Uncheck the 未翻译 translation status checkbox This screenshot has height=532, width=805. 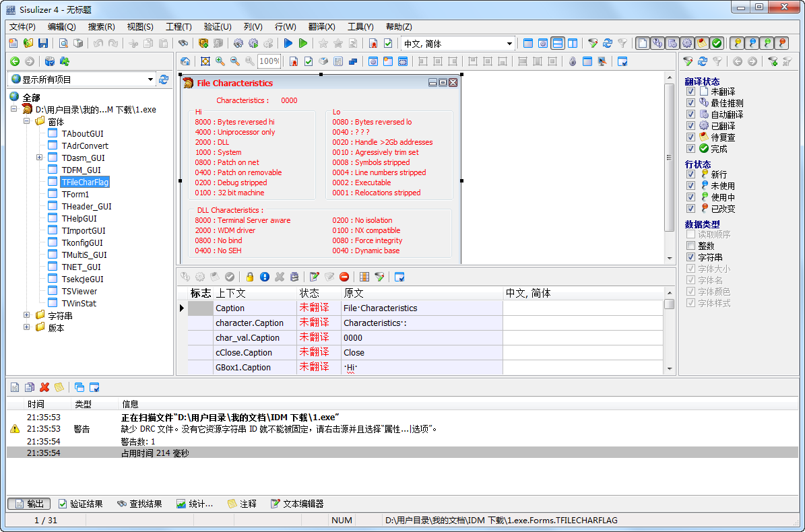click(690, 92)
